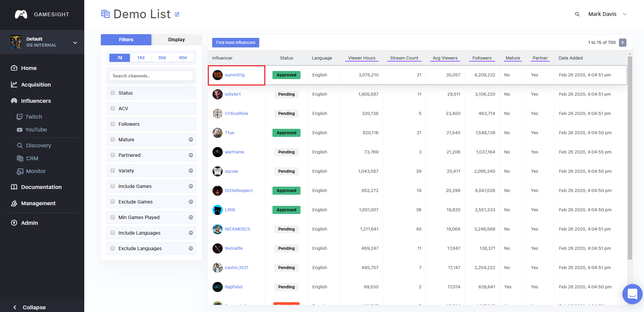This screenshot has width=644, height=312.
Task: Open the YouTube icon in sidebar
Action: click(20, 130)
